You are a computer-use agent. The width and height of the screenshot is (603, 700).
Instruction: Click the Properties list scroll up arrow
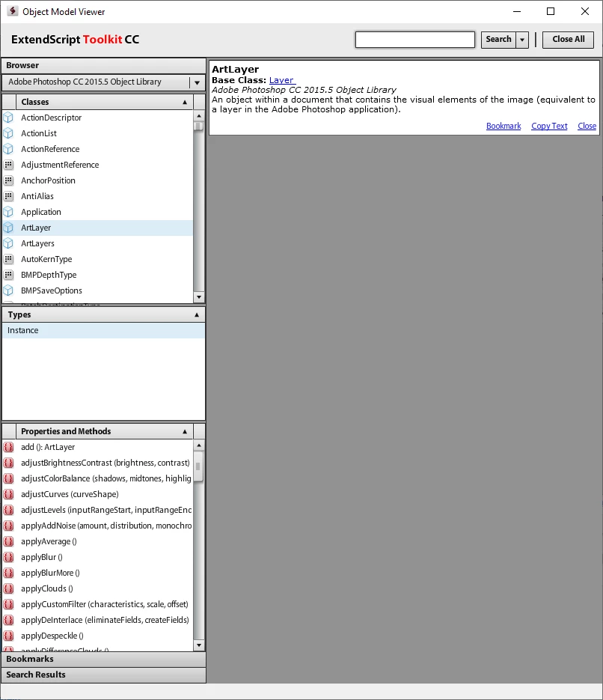[x=199, y=445]
